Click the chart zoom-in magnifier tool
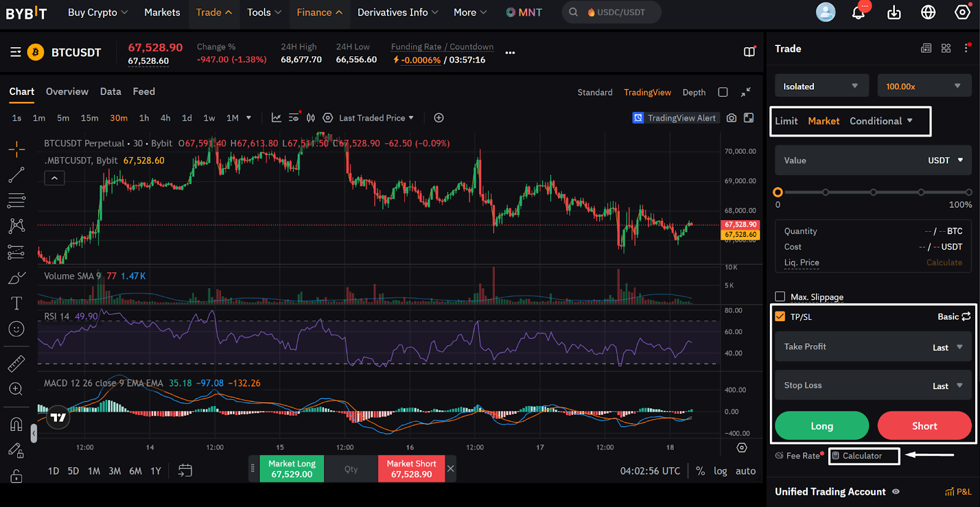Viewport: 980px width, 507px height. click(x=17, y=389)
